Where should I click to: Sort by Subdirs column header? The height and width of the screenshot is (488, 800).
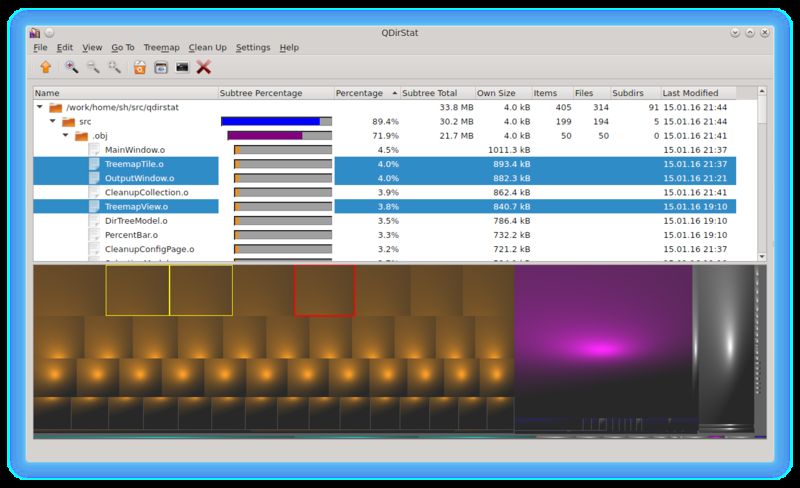coord(635,93)
